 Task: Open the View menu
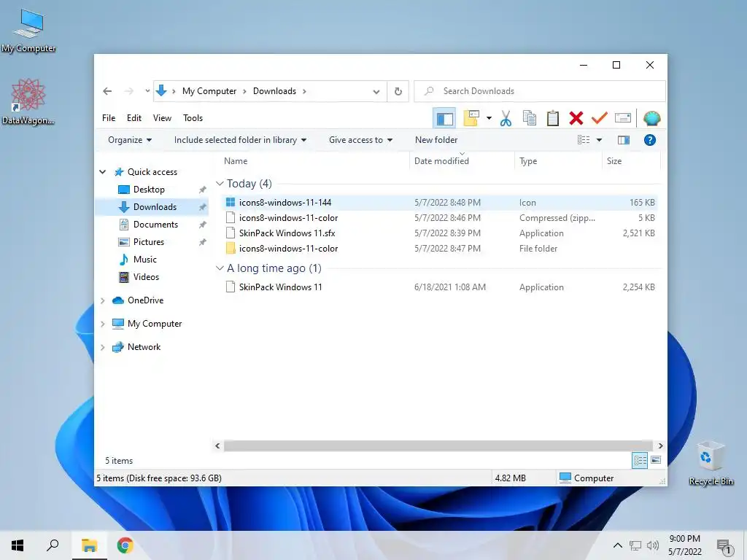point(162,117)
